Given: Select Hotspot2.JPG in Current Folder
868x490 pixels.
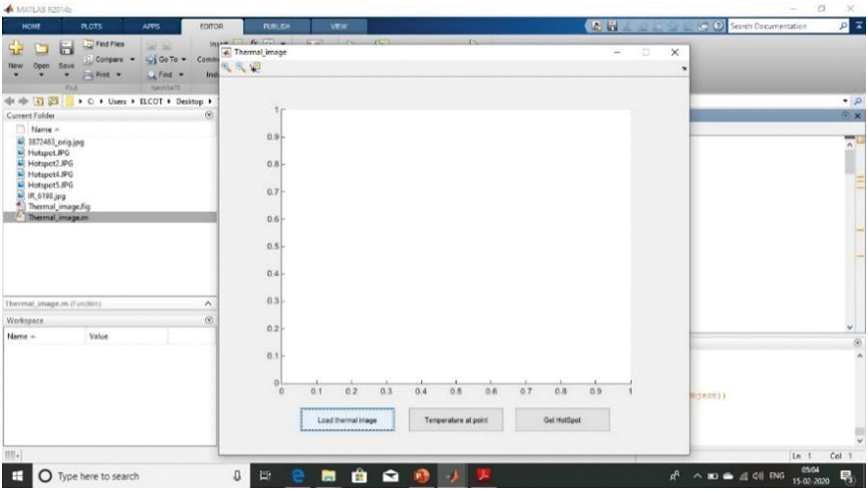Looking at the screenshot, I should click(x=50, y=163).
